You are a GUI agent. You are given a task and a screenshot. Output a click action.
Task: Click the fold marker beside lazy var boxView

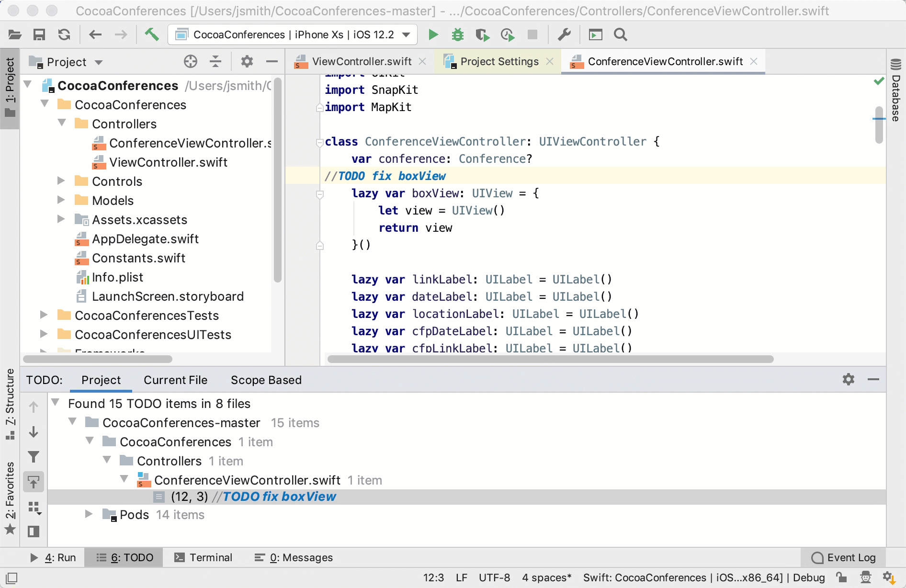(x=320, y=194)
